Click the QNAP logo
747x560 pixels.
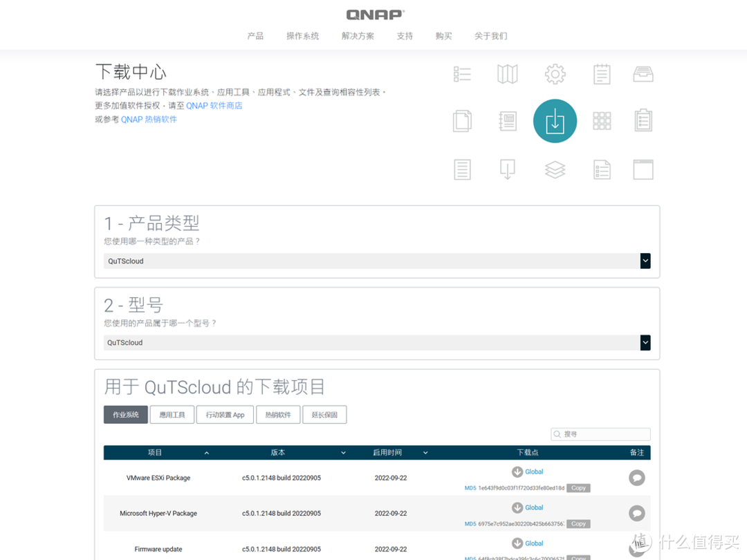375,15
